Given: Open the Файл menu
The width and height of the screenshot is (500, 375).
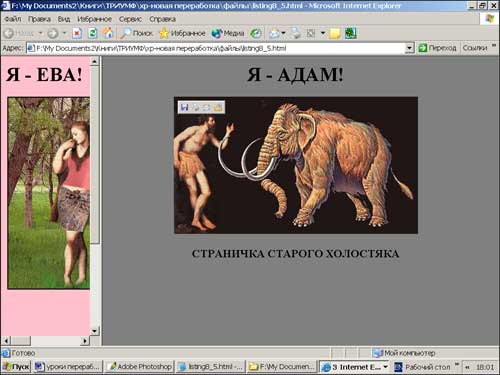Looking at the screenshot, I should tap(13, 19).
